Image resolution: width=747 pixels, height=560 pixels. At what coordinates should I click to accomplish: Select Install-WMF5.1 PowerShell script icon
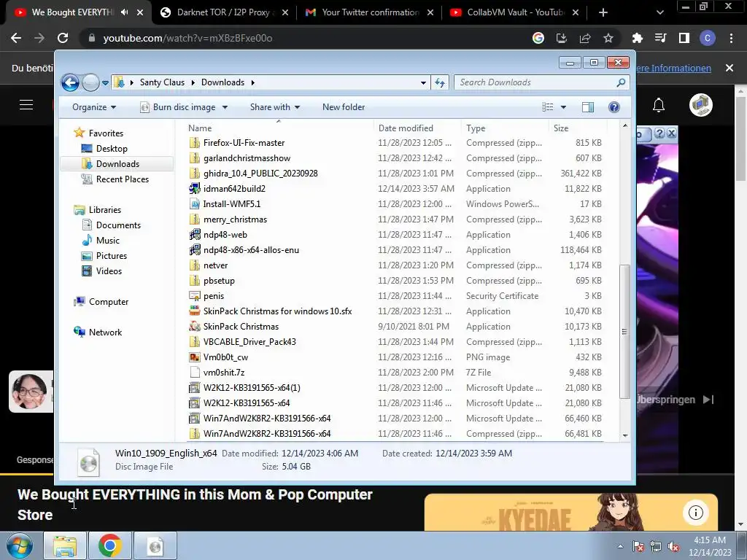click(x=194, y=204)
